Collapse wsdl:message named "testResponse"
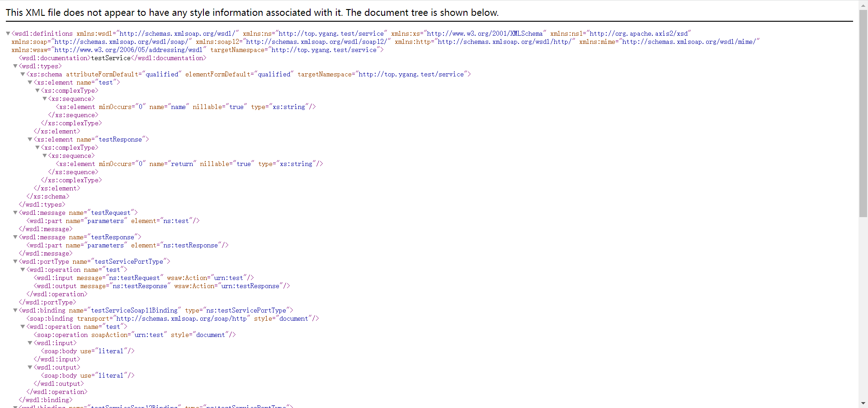This screenshot has width=868, height=408. click(15, 237)
